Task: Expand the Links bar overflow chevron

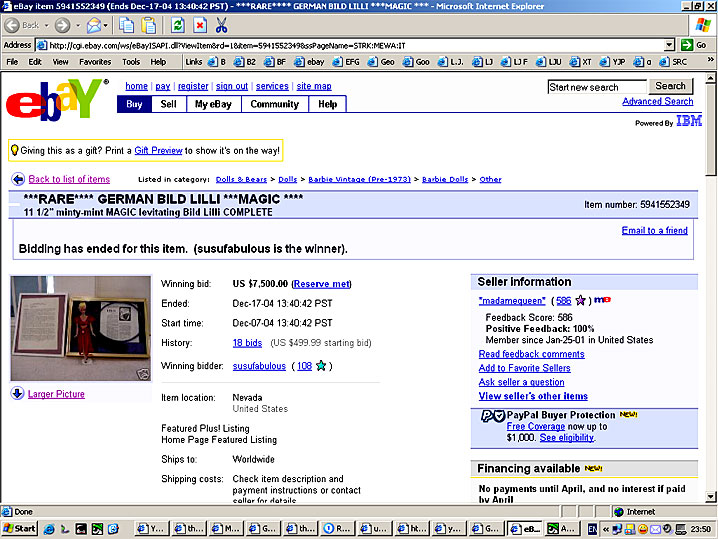Action: tap(710, 60)
